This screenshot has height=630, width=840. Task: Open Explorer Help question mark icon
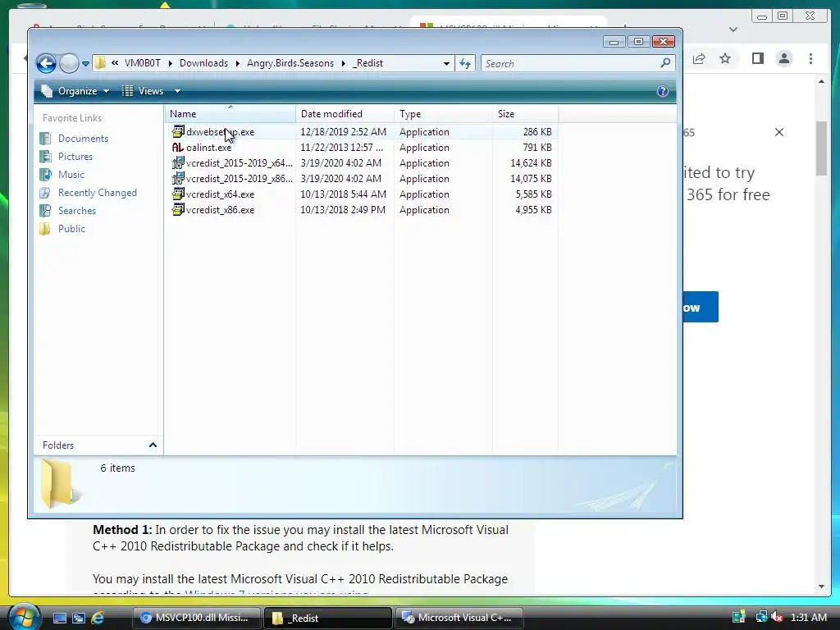click(x=663, y=91)
